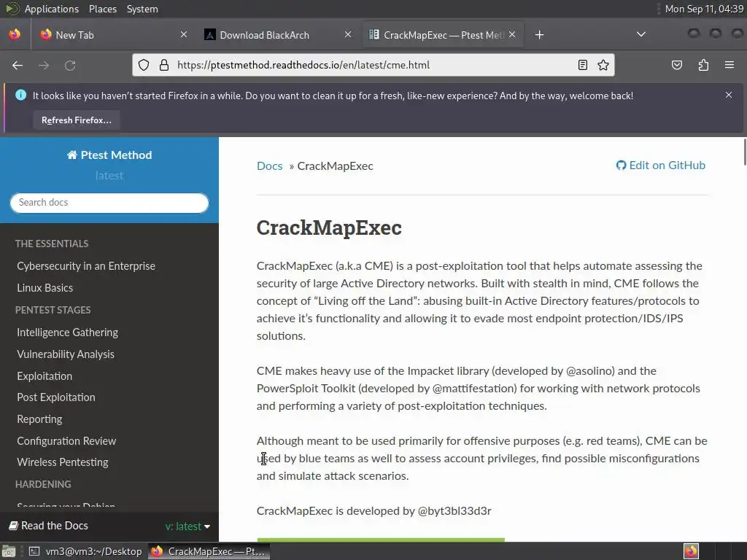Switch to the New Tab tab
Viewport: 747px width, 560px height.
click(109, 35)
